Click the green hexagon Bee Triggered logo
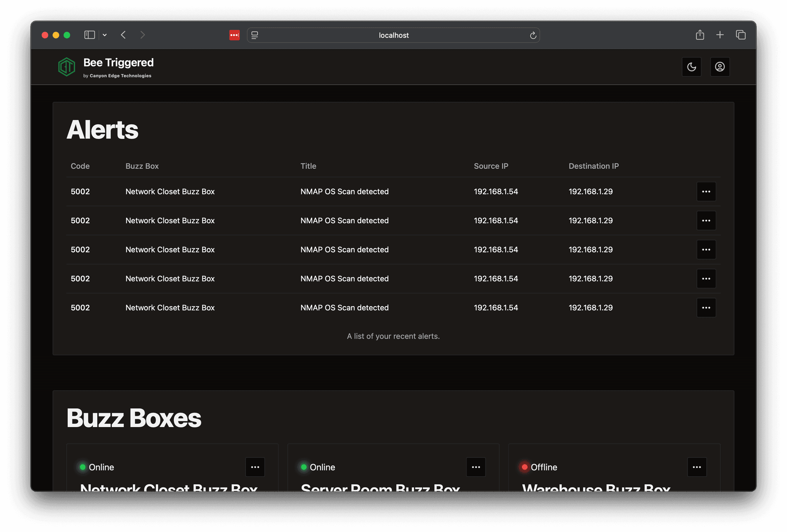 pyautogui.click(x=66, y=67)
